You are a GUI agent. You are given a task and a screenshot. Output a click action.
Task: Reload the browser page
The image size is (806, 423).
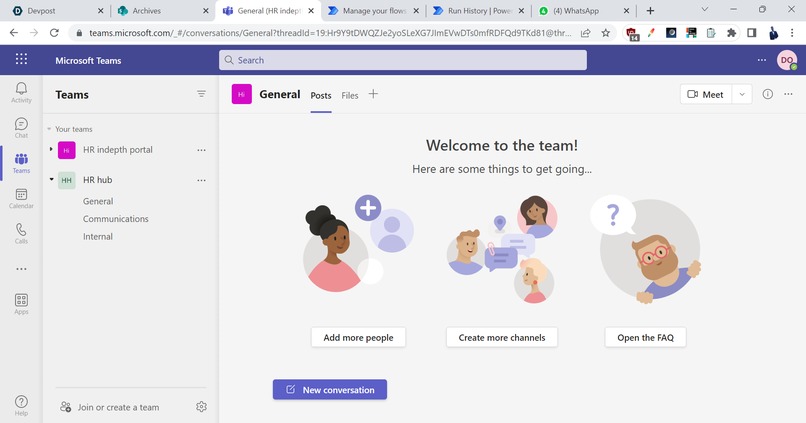(54, 33)
